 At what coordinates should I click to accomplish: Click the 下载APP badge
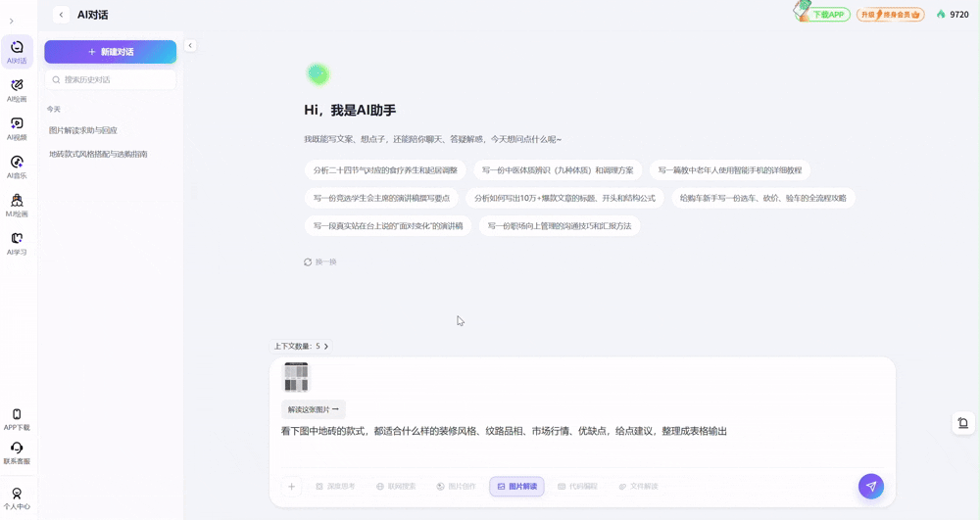[x=822, y=14]
